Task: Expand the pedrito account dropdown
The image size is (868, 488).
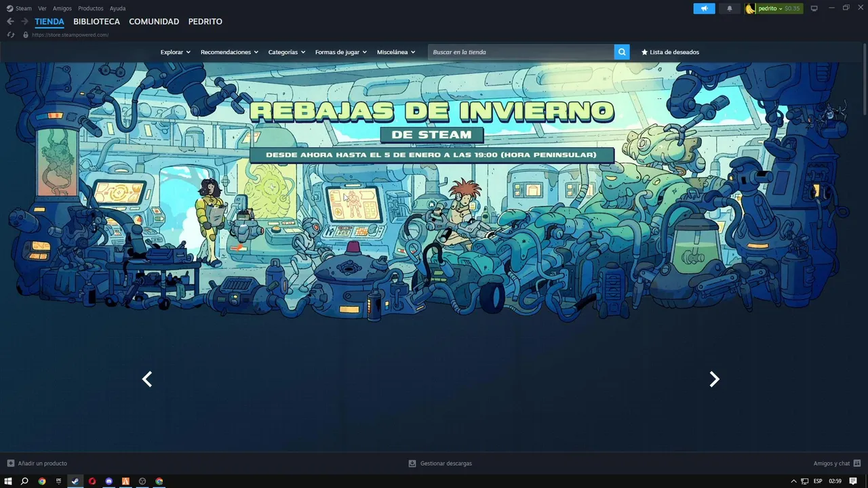Action: (x=770, y=8)
